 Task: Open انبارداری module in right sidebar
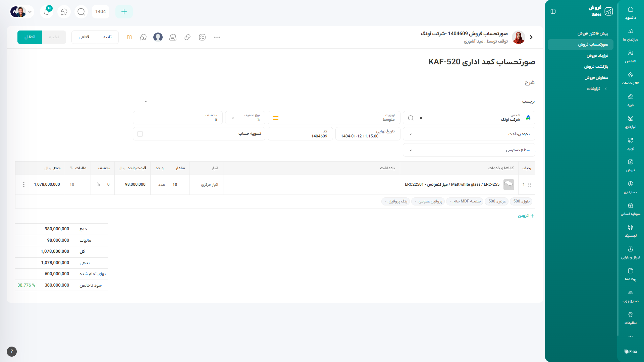630,122
